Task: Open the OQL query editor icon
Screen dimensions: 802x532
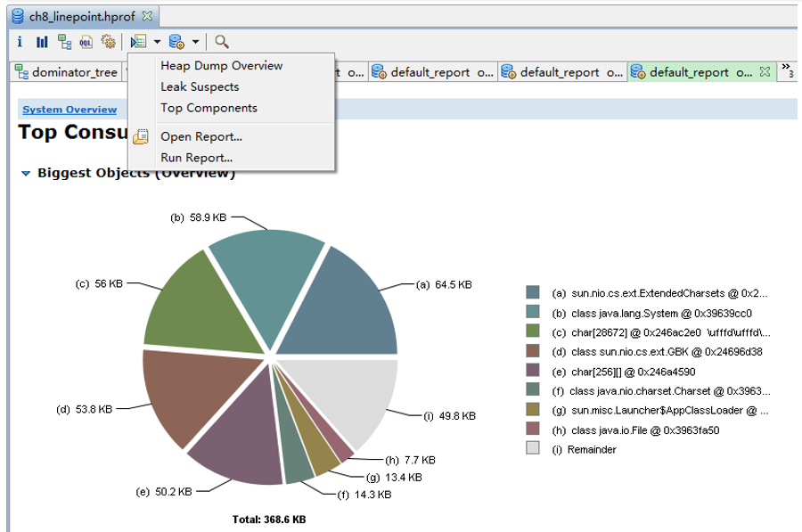Action: [86, 42]
